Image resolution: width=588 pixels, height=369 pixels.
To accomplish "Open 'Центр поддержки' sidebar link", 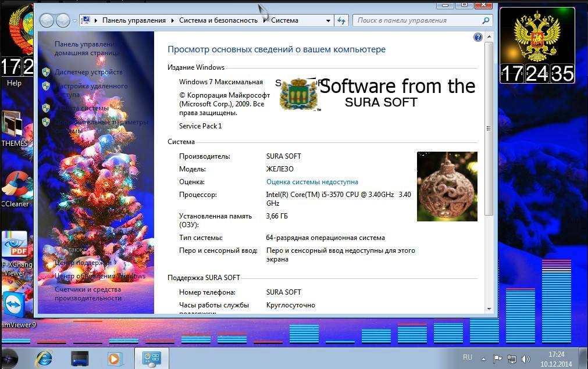I will (x=83, y=263).
